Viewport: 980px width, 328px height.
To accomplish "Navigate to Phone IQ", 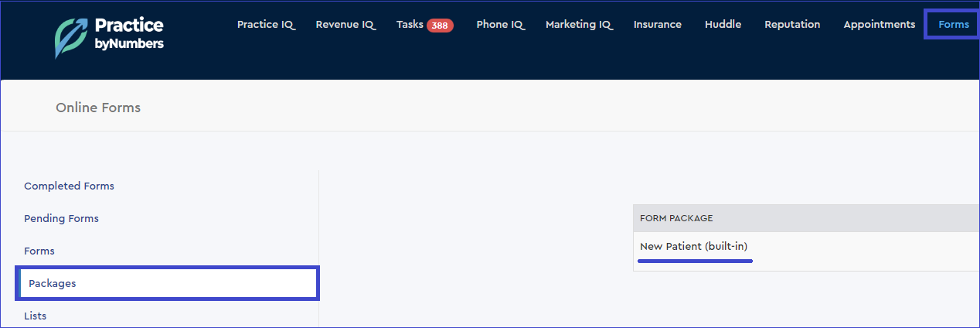I will click(500, 25).
